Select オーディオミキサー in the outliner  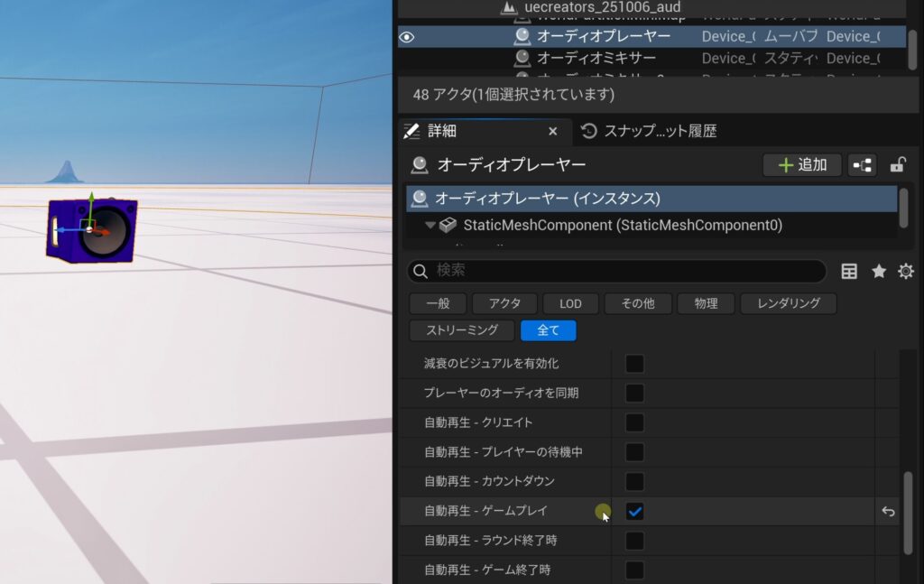[596, 59]
